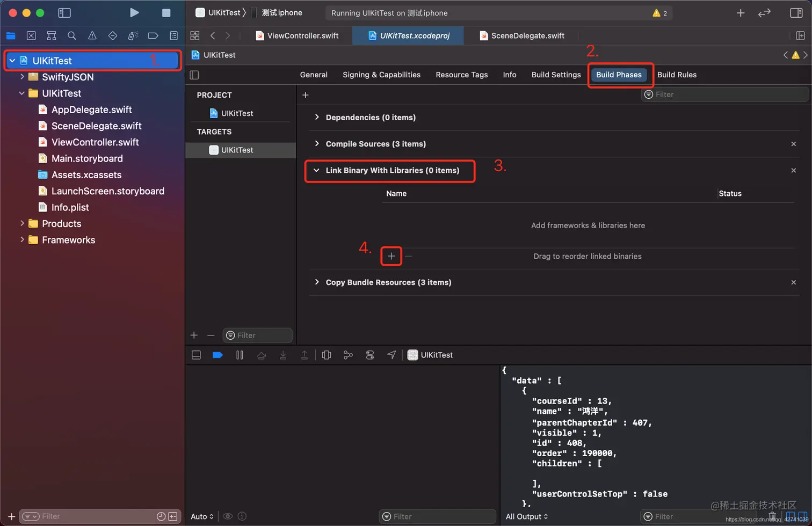Expand the Dependencies section
Screen dimensions: 812x526
317,117
